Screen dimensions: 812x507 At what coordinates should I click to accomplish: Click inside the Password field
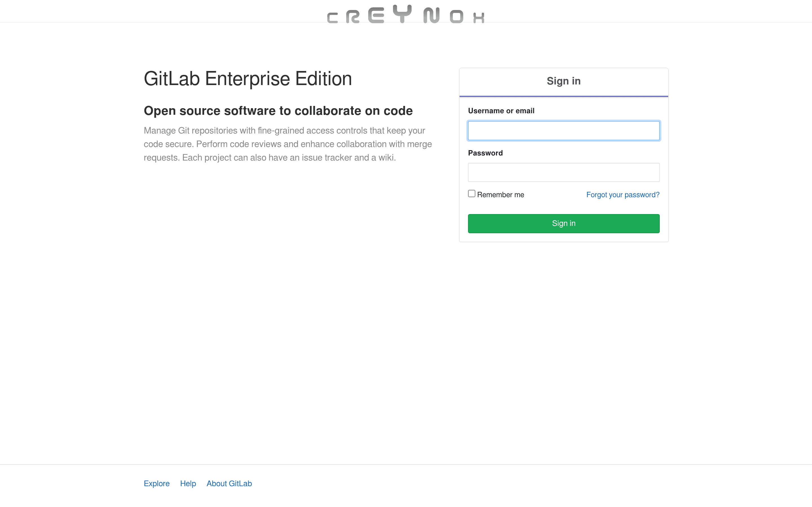click(563, 172)
